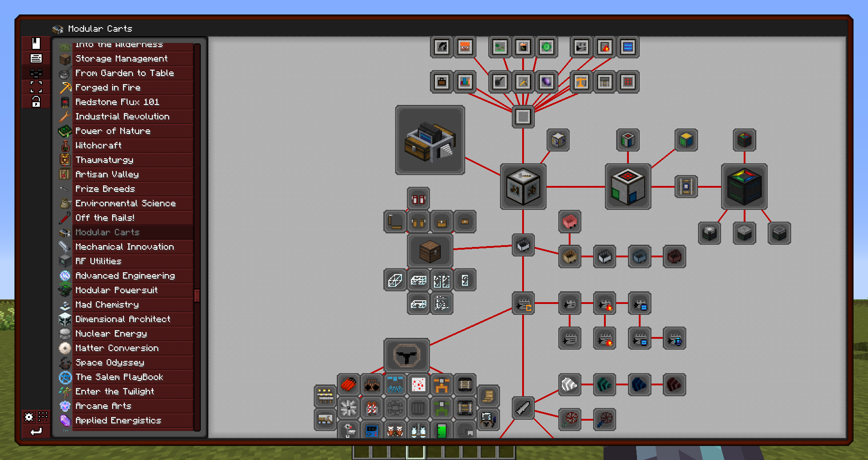
Task: Open the engine quest with orange C badge
Action: 523,304
